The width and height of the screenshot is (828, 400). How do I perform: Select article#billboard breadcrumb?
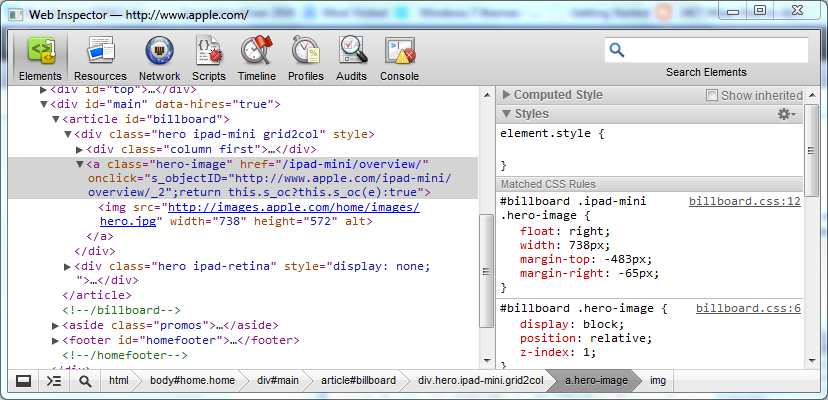(x=358, y=380)
